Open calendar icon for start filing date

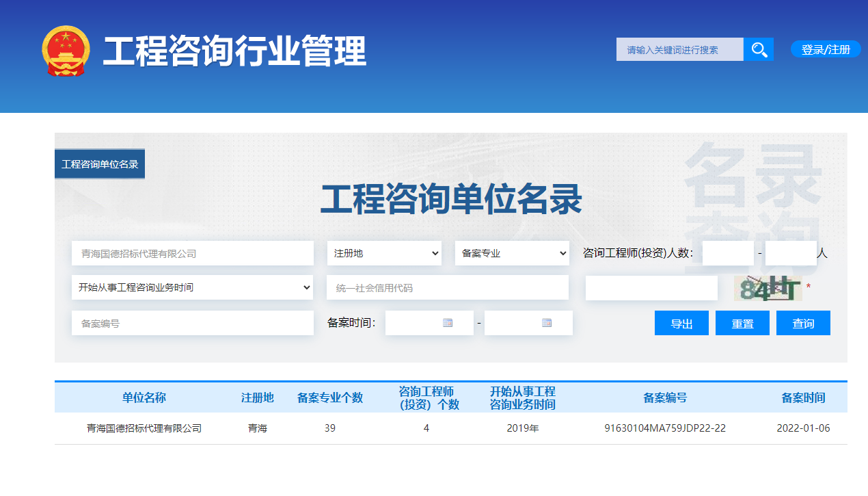click(x=448, y=323)
